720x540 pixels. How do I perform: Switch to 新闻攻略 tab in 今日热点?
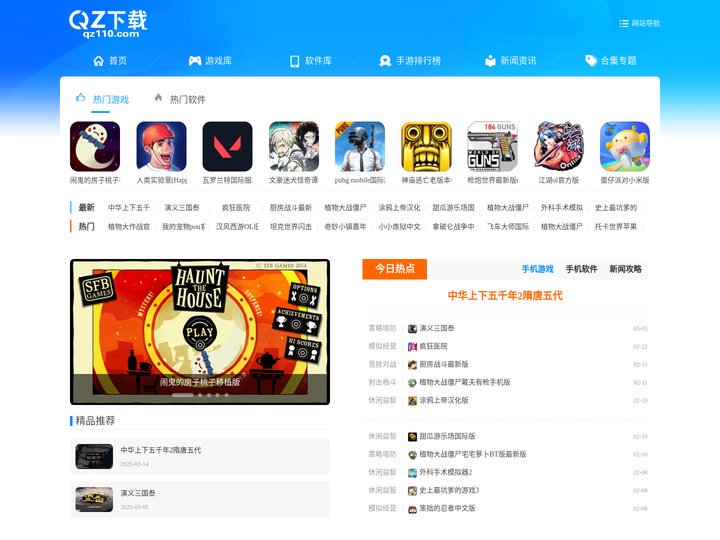click(x=625, y=269)
